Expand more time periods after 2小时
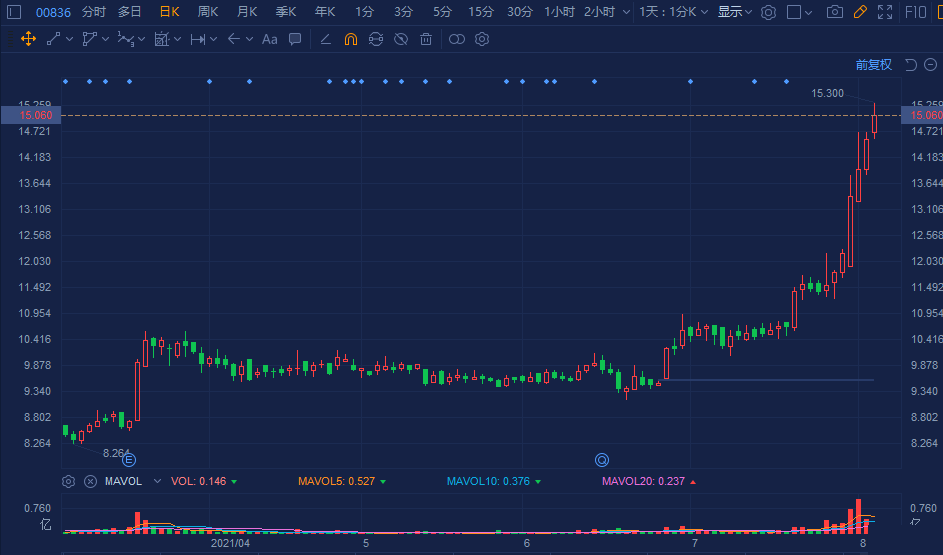The height and width of the screenshot is (555, 943). [626, 12]
